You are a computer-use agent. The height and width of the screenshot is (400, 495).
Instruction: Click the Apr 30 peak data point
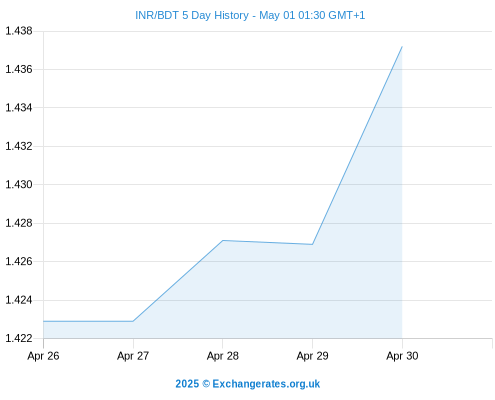pos(402,47)
